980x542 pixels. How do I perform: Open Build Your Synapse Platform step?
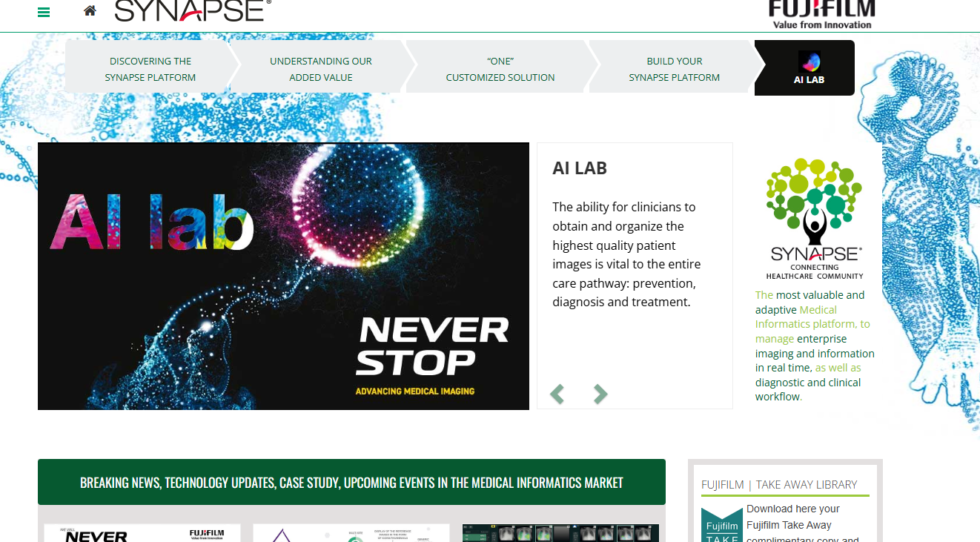pos(675,69)
